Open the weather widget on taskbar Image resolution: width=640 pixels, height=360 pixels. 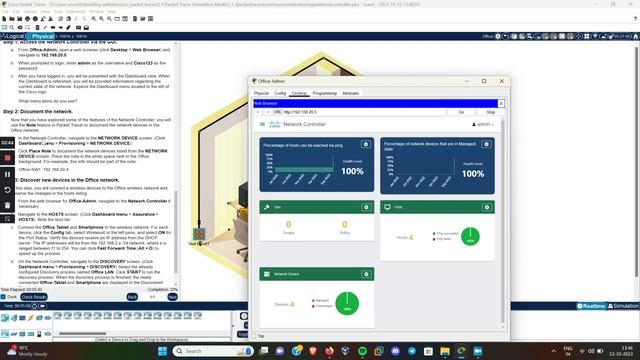click(28, 351)
